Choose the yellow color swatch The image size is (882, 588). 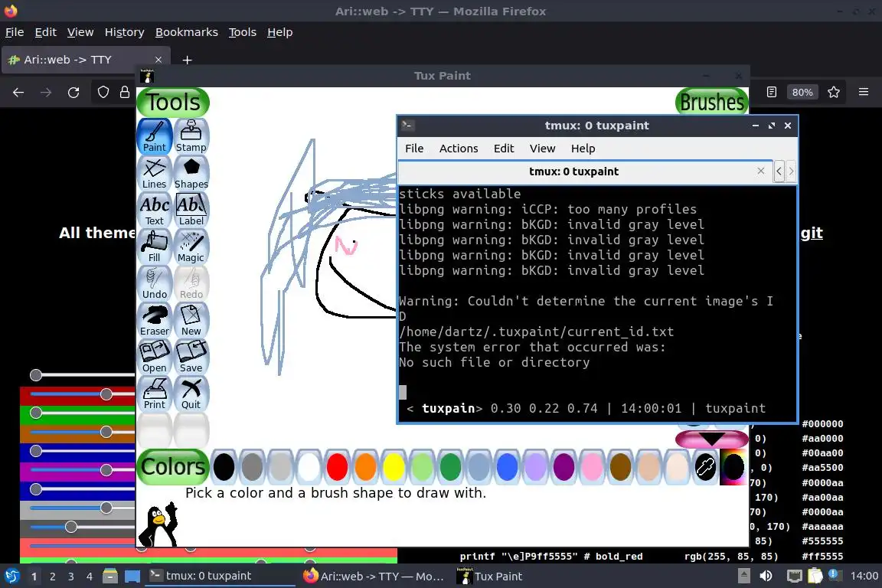[x=394, y=467]
